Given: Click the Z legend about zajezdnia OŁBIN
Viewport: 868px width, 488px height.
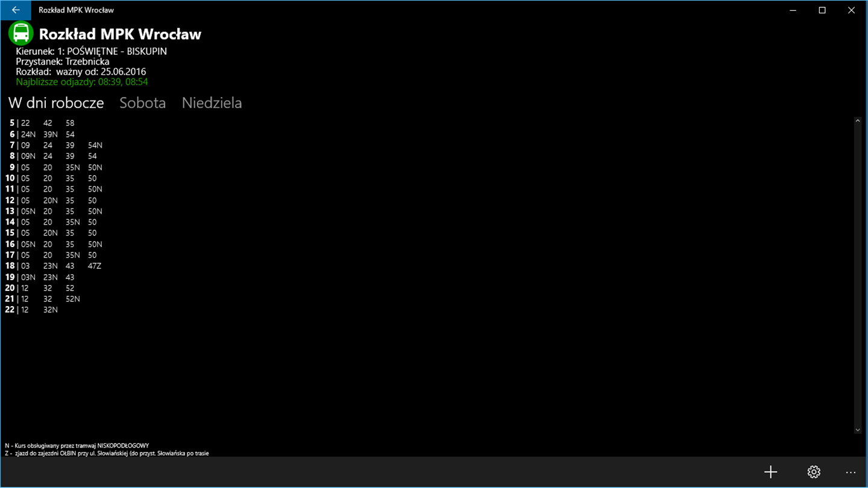Looking at the screenshot, I should (107, 453).
